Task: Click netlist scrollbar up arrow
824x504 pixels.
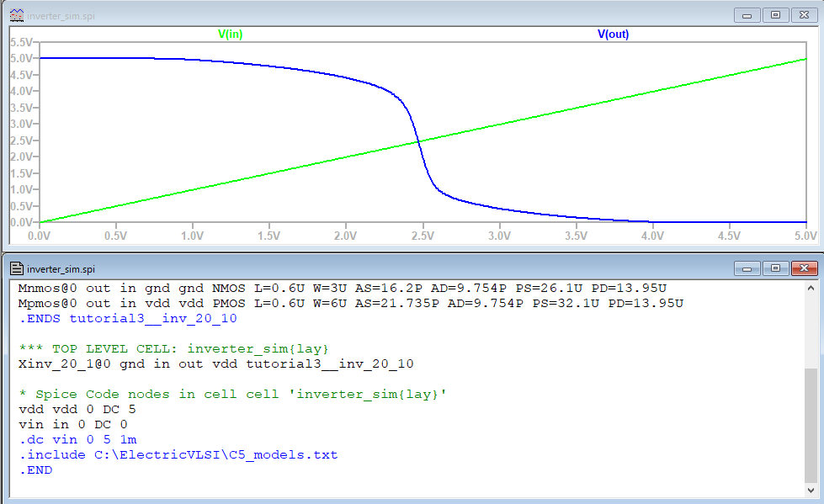Action: click(811, 288)
